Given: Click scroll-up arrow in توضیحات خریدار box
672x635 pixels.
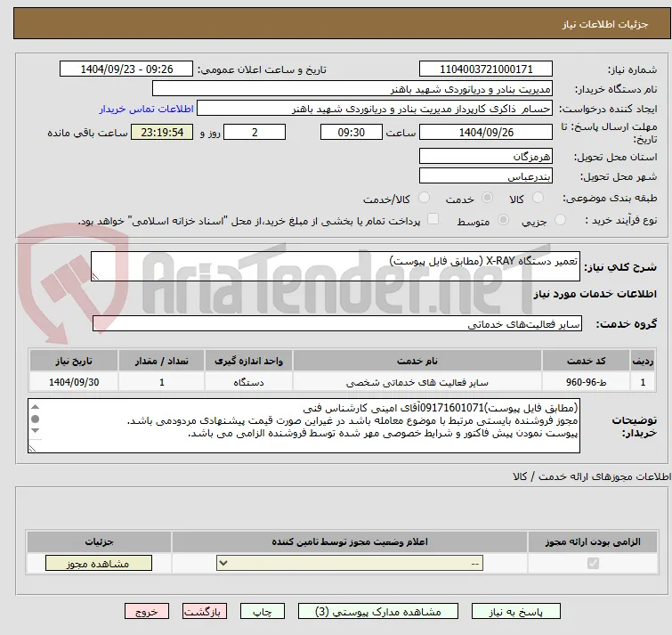Looking at the screenshot, I should [36, 407].
